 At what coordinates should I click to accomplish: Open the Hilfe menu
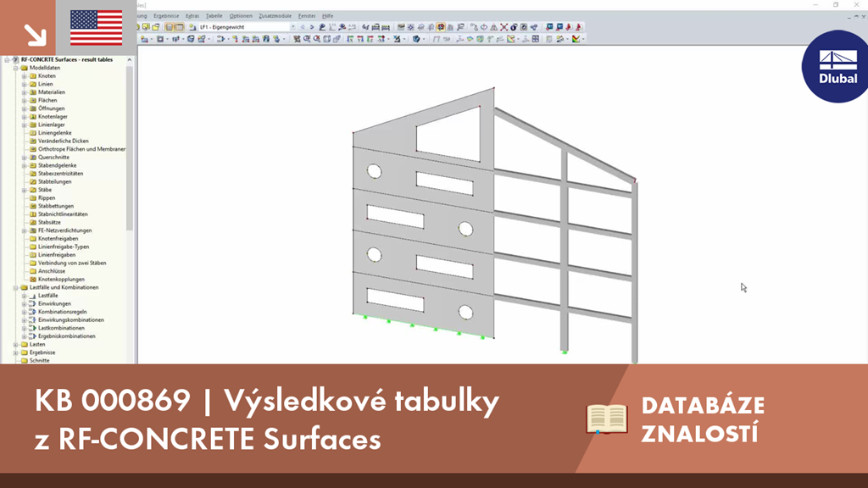click(328, 16)
